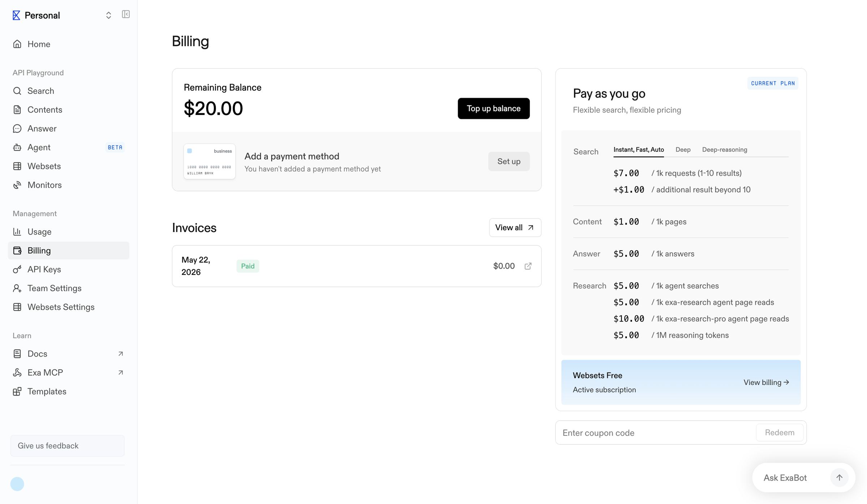Click the Home house icon
Screen dimensions: 867x504
(x=17, y=44)
